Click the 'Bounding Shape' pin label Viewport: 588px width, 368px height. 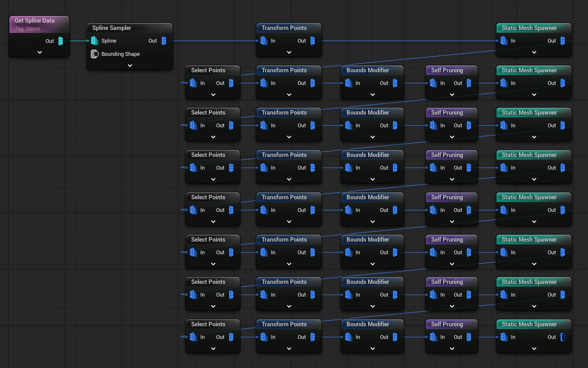coord(121,54)
